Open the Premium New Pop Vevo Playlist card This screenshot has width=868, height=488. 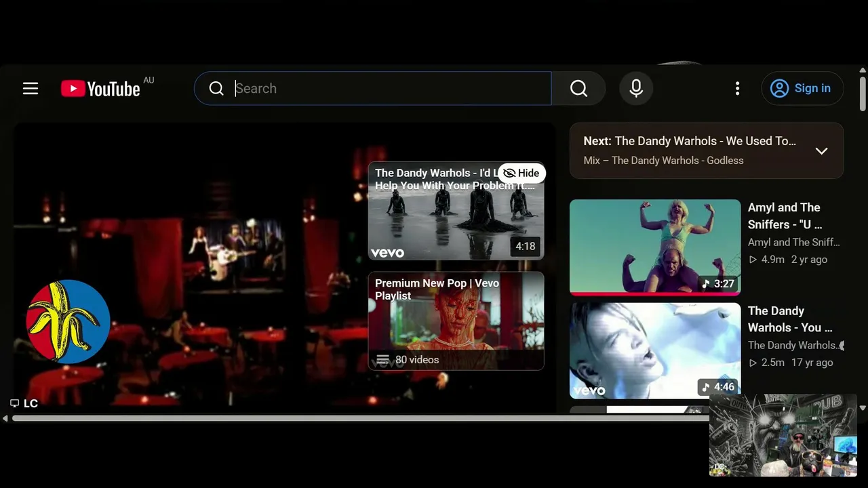click(456, 321)
